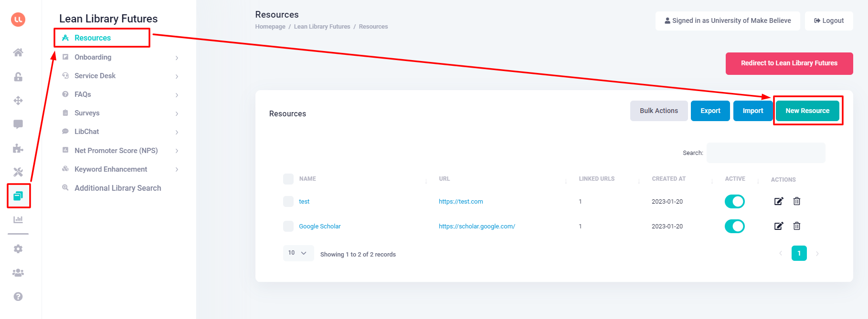The width and height of the screenshot is (868, 319).
Task: Click the trash icon for test row
Action: [x=797, y=201]
